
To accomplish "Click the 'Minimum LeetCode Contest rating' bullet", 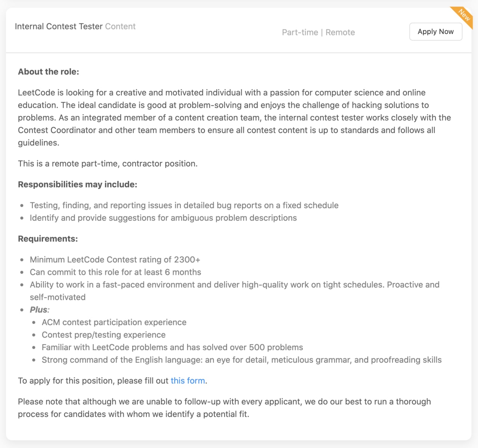I will (x=115, y=259).
